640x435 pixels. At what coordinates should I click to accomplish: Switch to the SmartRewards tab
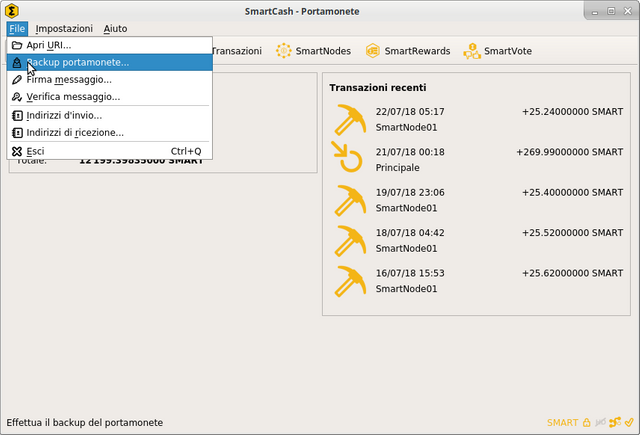pyautogui.click(x=407, y=51)
